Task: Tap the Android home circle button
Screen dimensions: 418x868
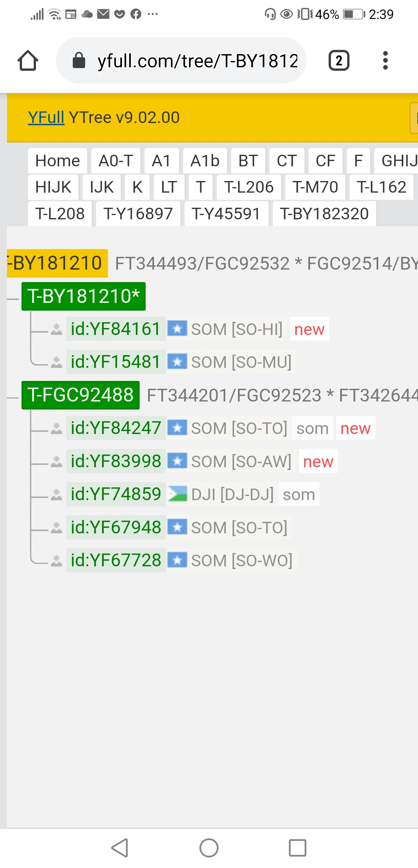Action: click(209, 848)
